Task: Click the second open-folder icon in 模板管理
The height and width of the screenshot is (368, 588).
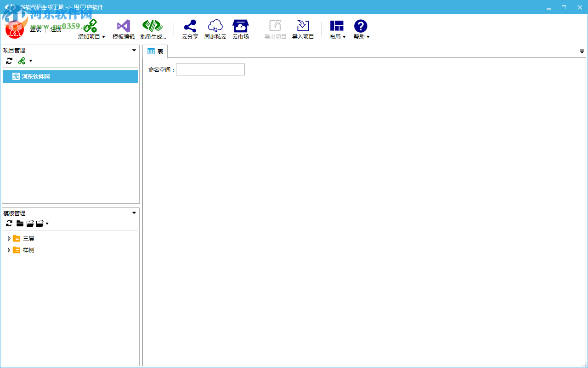Action: (40, 224)
